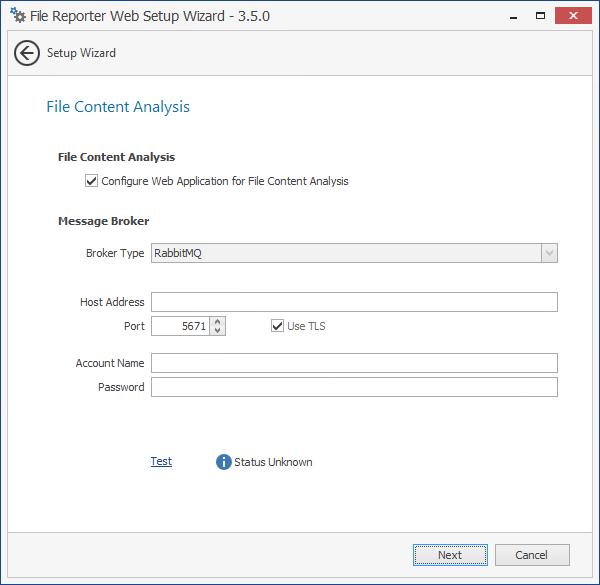Open the Broker Type dropdown
Screen dimensions: 600x585
point(548,253)
